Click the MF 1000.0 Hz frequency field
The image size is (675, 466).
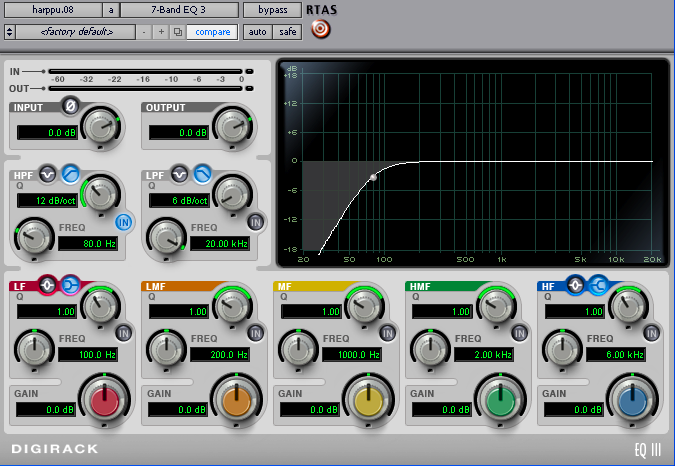[352, 355]
